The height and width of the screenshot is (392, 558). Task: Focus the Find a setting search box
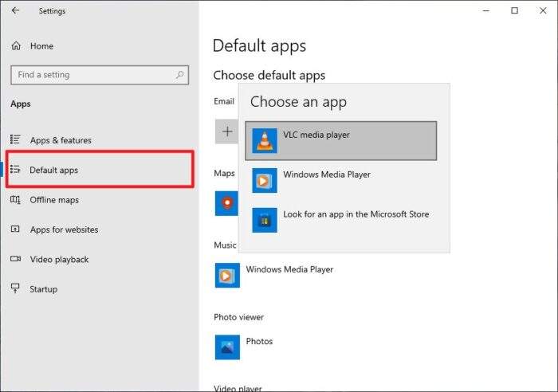(100, 75)
